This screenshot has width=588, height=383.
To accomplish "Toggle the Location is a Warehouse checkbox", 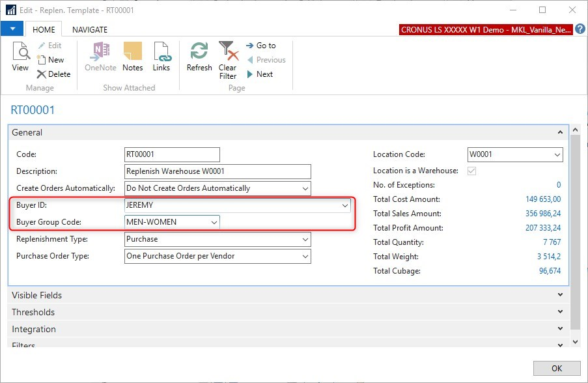I will point(472,171).
